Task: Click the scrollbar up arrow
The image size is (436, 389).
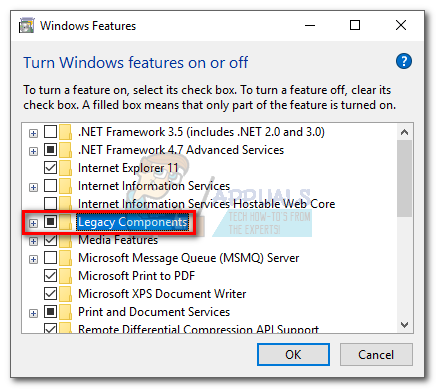Action: click(404, 132)
